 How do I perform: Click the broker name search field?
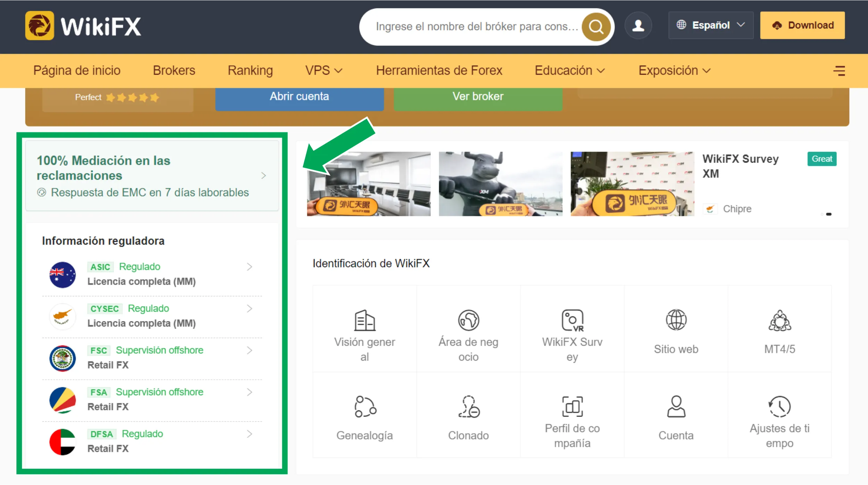tap(477, 26)
